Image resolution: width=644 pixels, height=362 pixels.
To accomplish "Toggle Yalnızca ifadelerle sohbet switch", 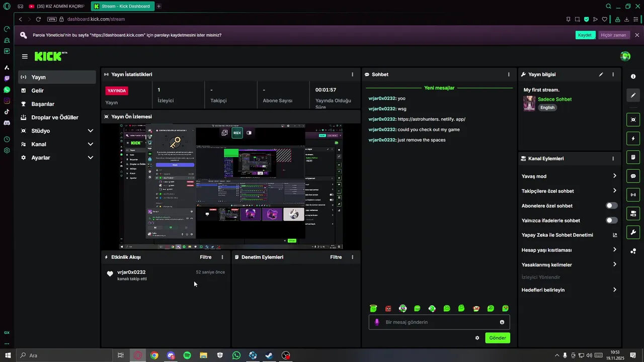I will pyautogui.click(x=612, y=220).
